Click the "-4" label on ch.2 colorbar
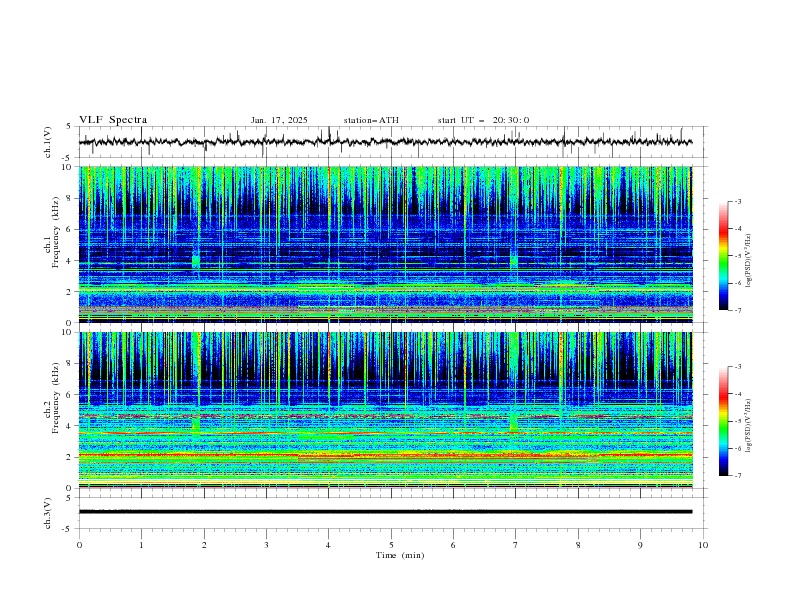 [x=738, y=394]
